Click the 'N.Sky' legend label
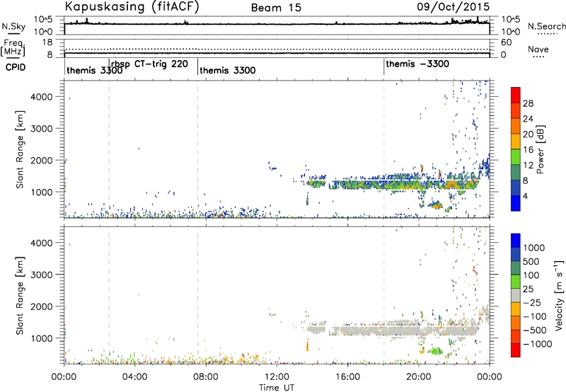 tap(13, 26)
